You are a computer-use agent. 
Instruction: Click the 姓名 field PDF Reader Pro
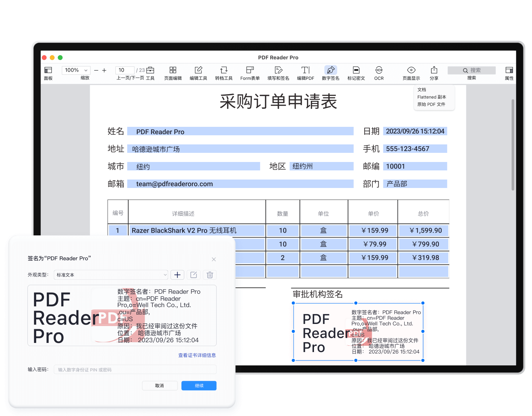pyautogui.click(x=240, y=131)
